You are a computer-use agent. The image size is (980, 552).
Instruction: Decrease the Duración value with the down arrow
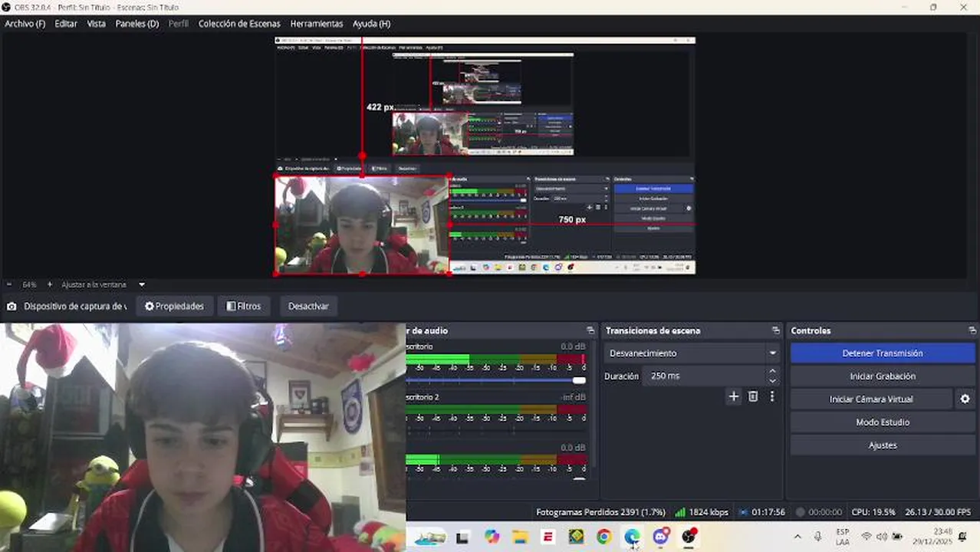(x=772, y=380)
